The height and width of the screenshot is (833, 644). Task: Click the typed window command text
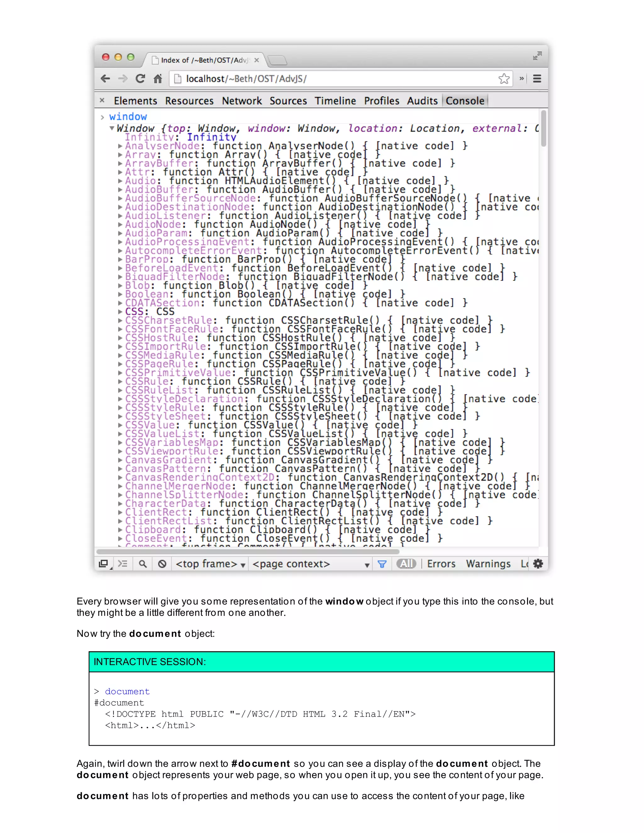(x=128, y=116)
